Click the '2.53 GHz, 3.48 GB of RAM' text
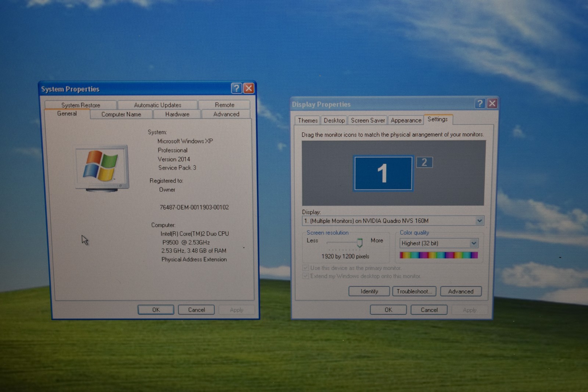Viewport: 588px width, 392px height. pos(194,251)
